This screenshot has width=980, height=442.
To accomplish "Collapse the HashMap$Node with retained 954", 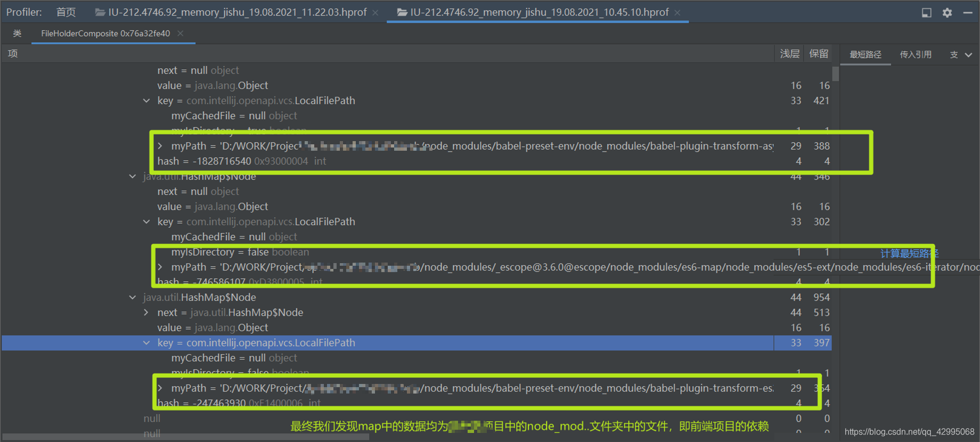I will click(133, 297).
